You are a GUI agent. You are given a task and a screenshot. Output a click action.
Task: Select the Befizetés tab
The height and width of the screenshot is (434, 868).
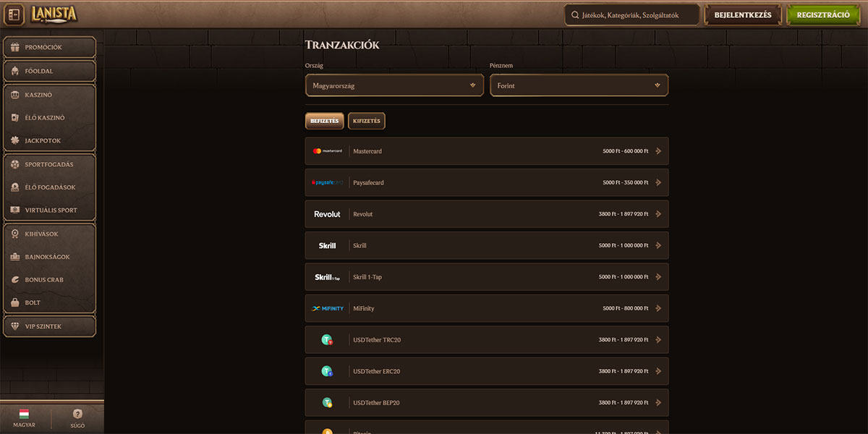pyautogui.click(x=324, y=121)
